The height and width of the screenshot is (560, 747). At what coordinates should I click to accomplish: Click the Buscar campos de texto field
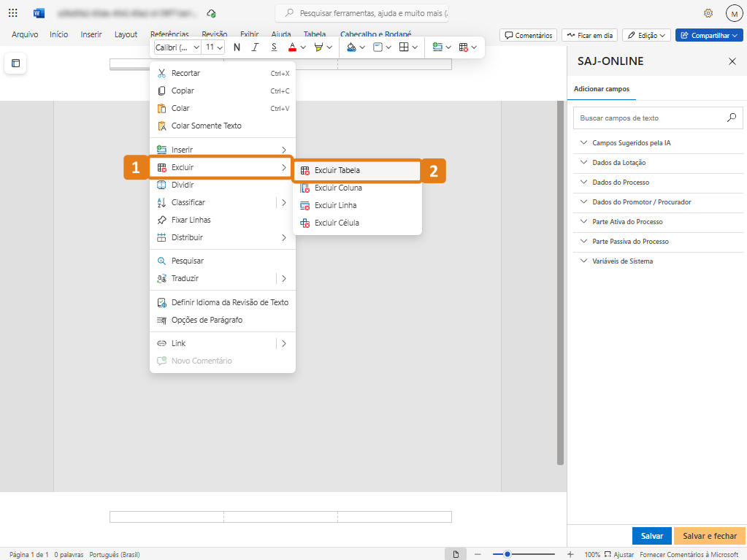tap(648, 118)
